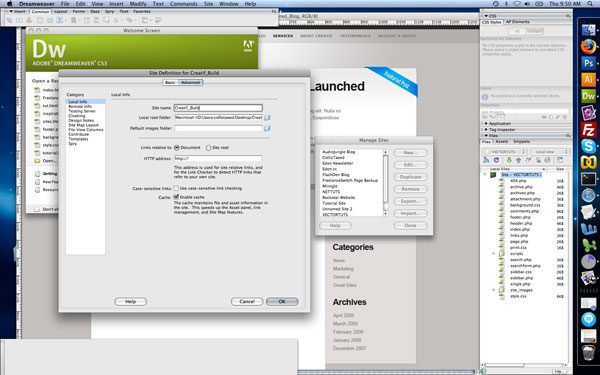
Task: Expand the scripts folder in file tree
Action: (493, 253)
